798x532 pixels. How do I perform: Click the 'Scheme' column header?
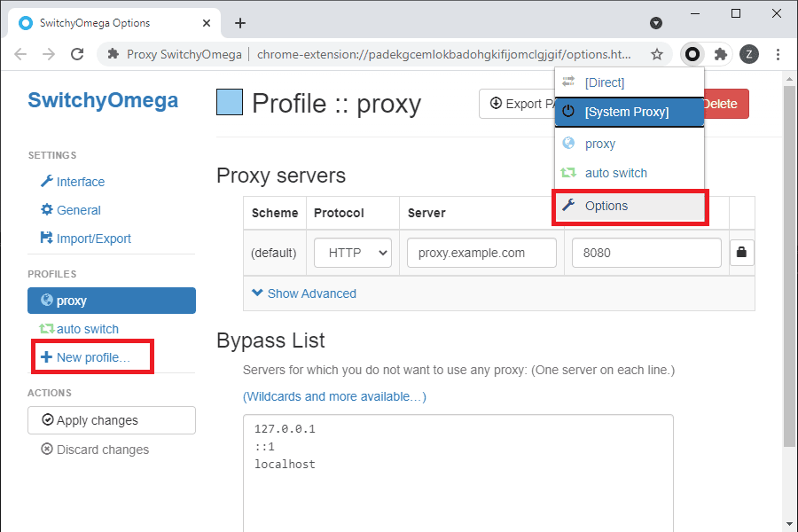(x=275, y=213)
